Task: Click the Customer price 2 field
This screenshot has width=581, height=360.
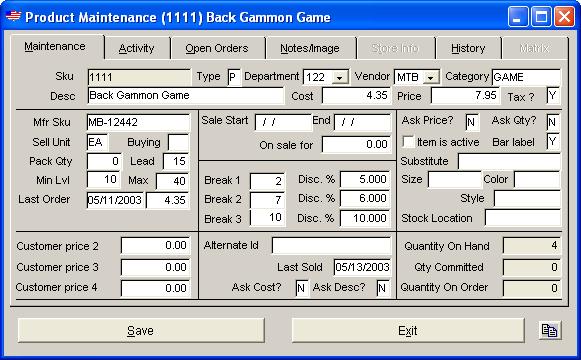Action: click(x=156, y=246)
